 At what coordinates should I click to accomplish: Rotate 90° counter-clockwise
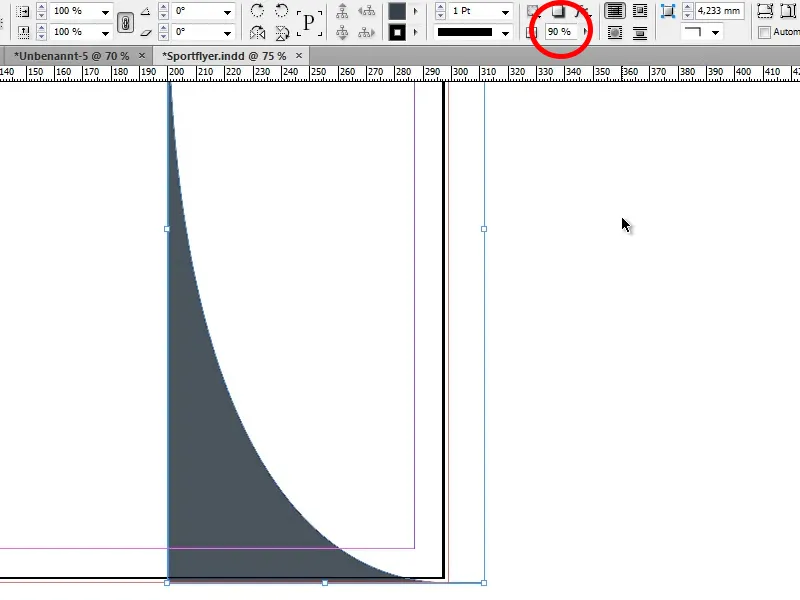282,11
